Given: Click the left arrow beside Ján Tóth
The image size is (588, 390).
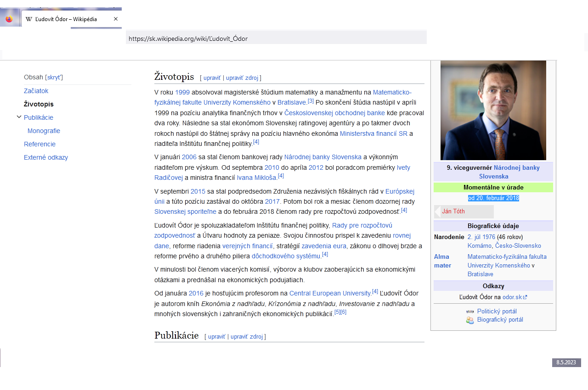Looking at the screenshot, I should pos(437,212).
